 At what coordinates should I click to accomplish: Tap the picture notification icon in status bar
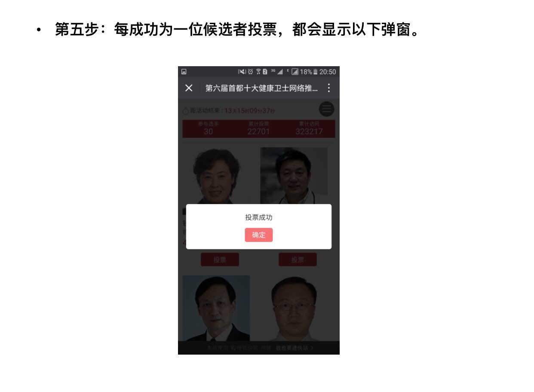pyautogui.click(x=184, y=71)
